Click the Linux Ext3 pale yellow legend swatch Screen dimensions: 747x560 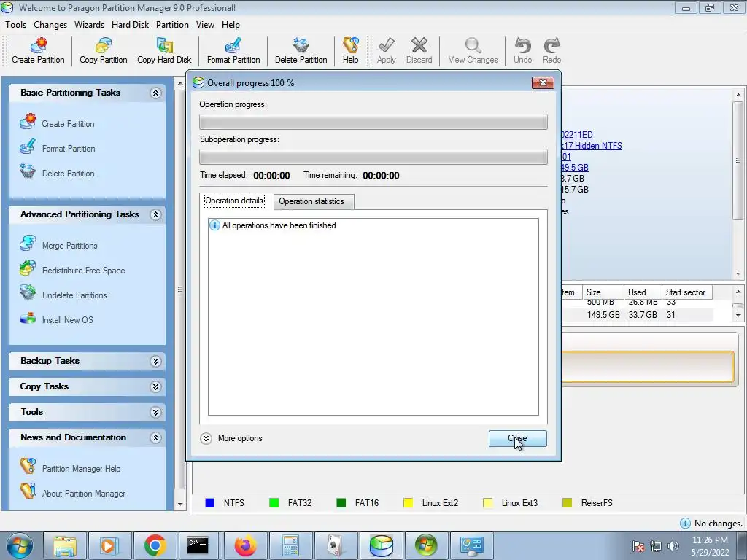(x=488, y=503)
